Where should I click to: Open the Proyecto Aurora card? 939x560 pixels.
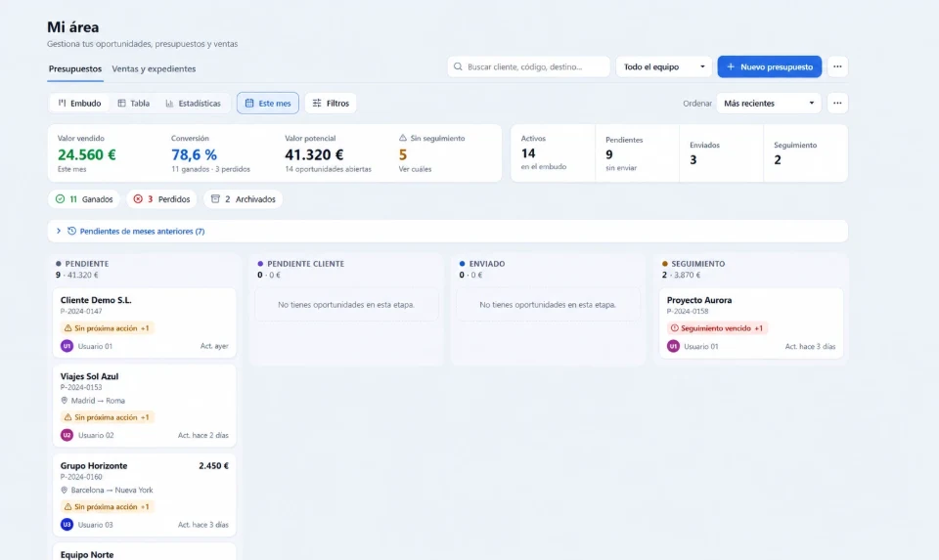pos(751,323)
